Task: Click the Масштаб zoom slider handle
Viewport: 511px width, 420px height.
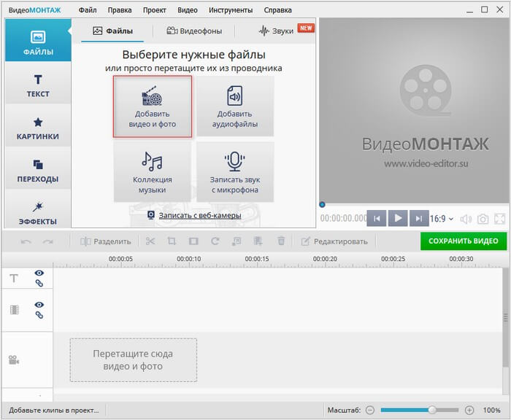Action: click(x=432, y=410)
